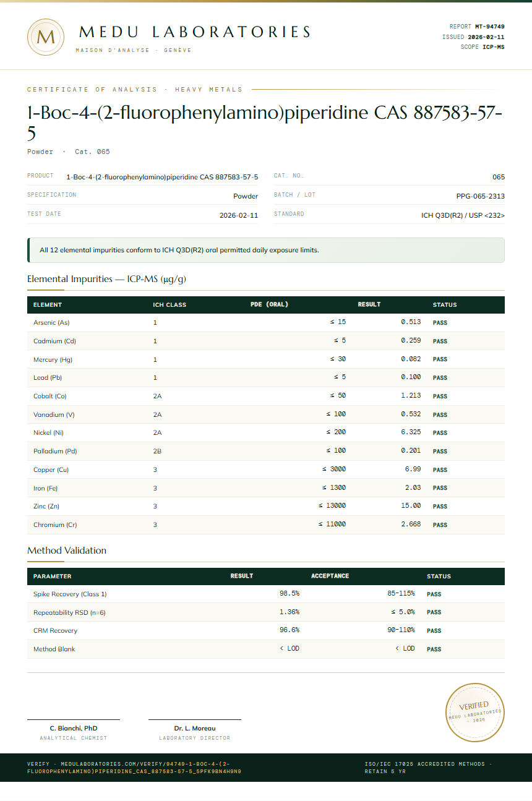Screen dimensions: 532x801
Task: Click the large compound name title
Action: (x=265, y=123)
